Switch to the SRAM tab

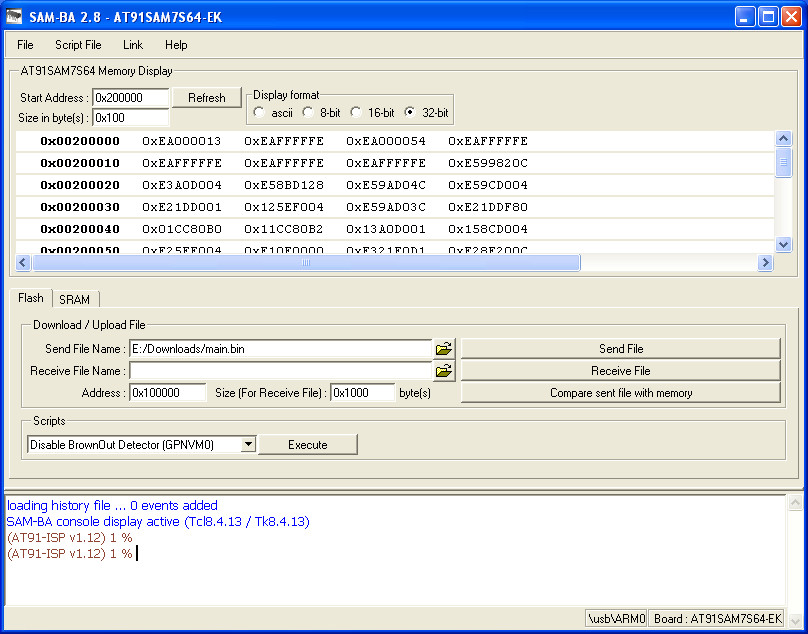coord(74,299)
